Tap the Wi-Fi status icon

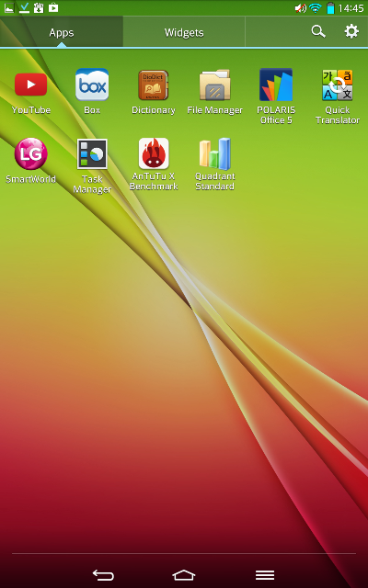click(315, 8)
